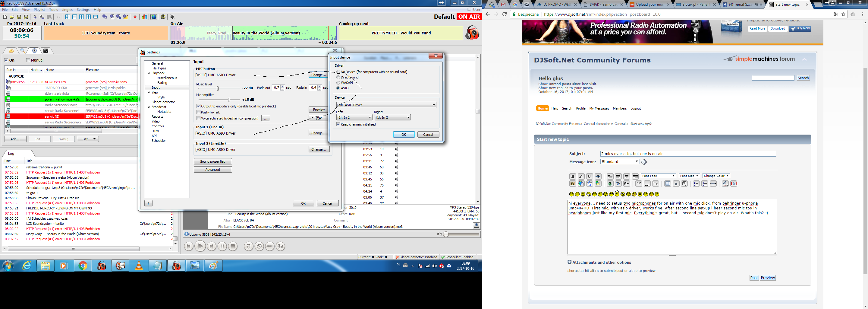Image resolution: width=868 pixels, height=309 pixels.
Task: Click the Stop playback button
Action: click(233, 247)
